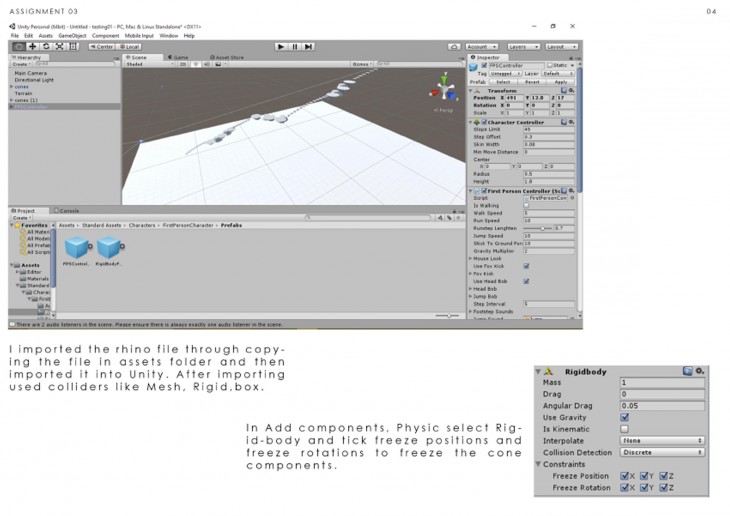Select the Hand tool in toolbar
730x516 pixels.
19,46
